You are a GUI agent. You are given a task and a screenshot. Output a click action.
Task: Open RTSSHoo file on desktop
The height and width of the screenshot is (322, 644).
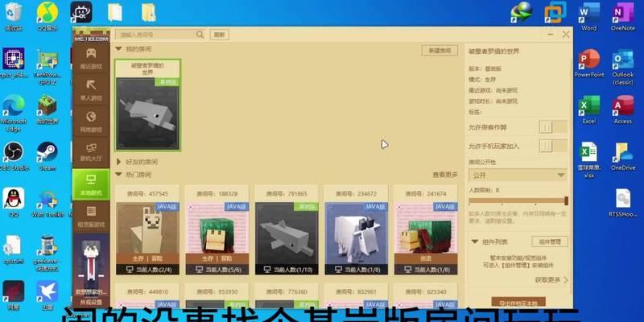coord(622,203)
